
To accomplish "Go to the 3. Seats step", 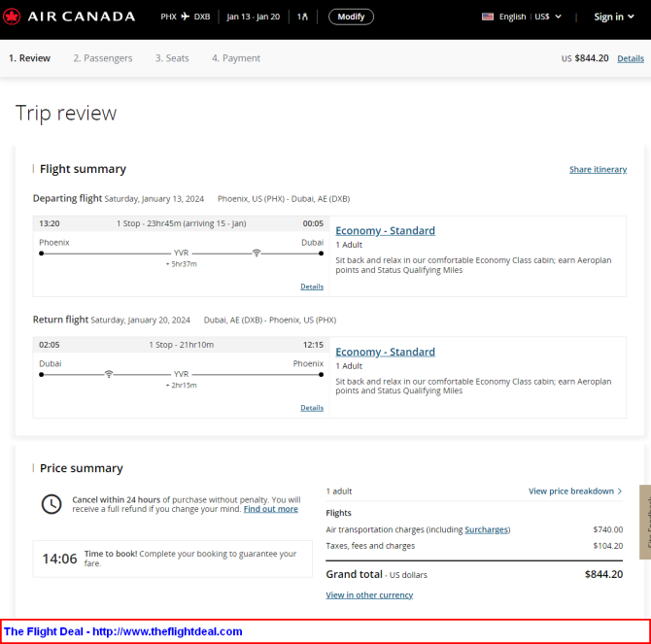I will pyautogui.click(x=172, y=58).
